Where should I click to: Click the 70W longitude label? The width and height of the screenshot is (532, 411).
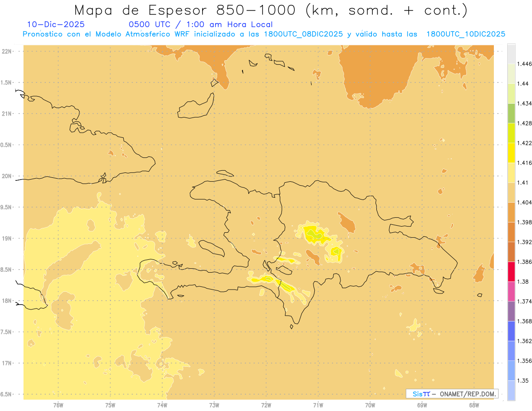tap(370, 405)
